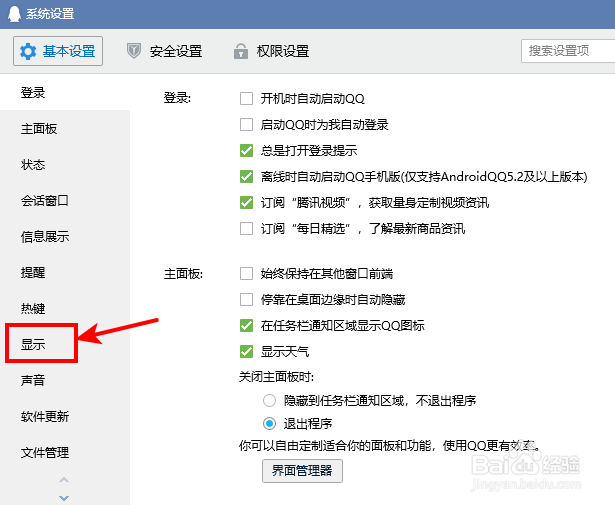The image size is (615, 505).
Task: Uncheck 总是打开登录提示
Action: 246,151
